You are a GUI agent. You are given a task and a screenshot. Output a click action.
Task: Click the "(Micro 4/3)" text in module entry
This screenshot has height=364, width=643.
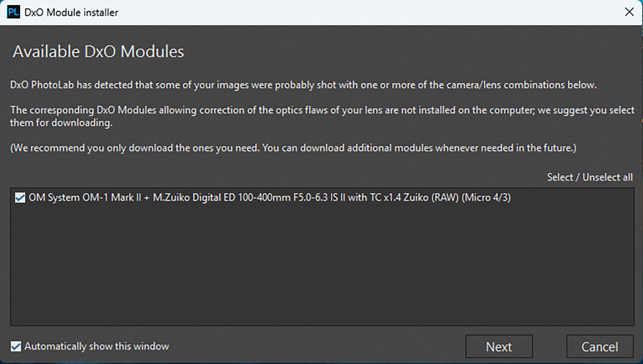(x=486, y=198)
